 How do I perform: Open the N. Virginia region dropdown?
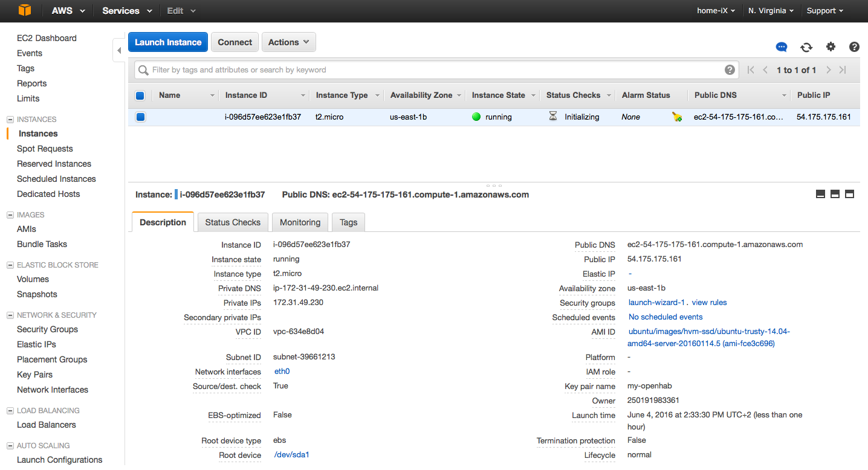coord(771,10)
